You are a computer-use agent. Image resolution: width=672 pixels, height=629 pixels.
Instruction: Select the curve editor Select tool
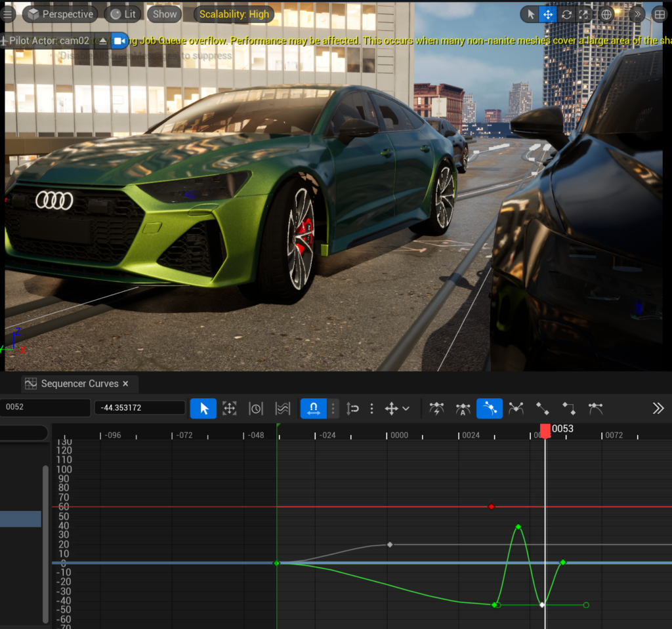203,409
